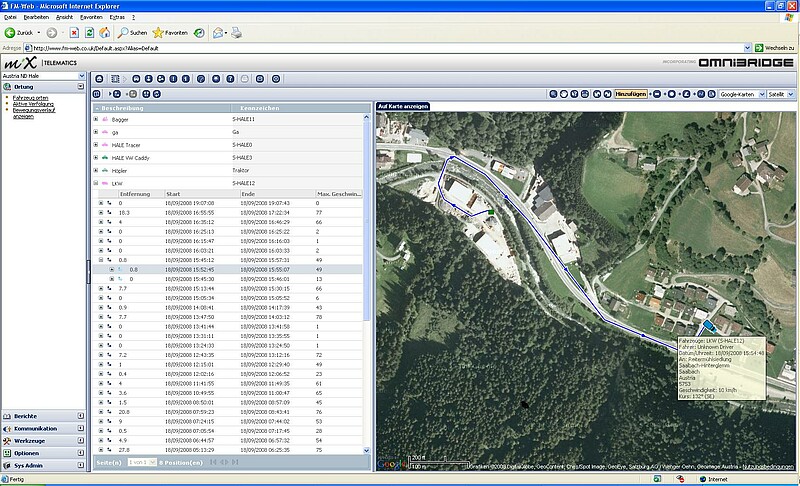Click the Internet zone icon in status bar
This screenshot has width=800, height=486.
[x=703, y=479]
